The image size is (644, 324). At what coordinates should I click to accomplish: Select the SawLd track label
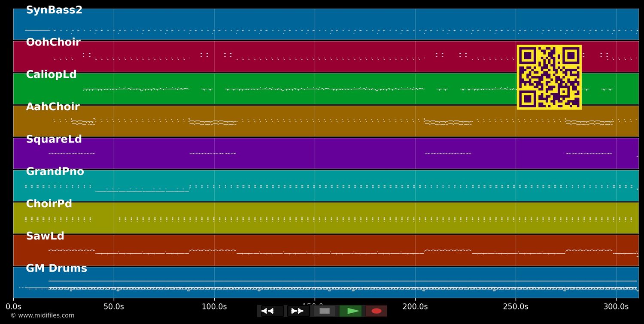coord(45,236)
